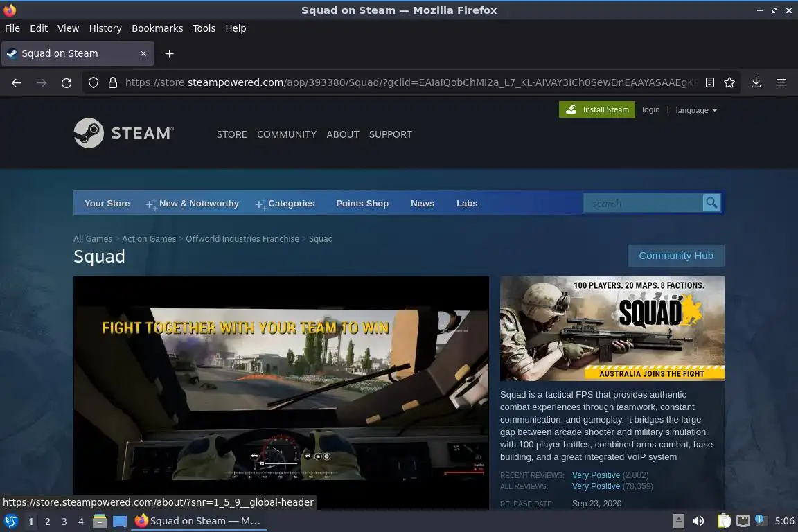The image size is (798, 532).
Task: Click recent reviews Very Positive link
Action: (596, 475)
